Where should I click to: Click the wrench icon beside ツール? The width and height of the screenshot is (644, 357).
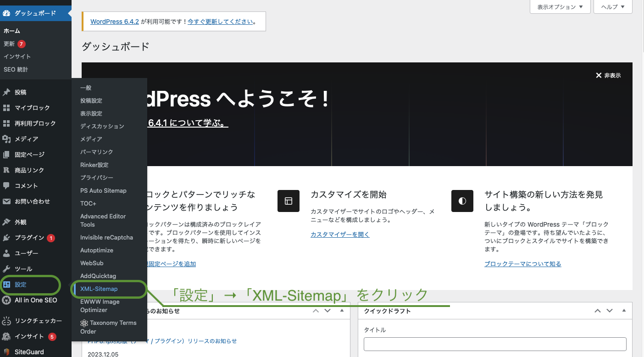6,269
